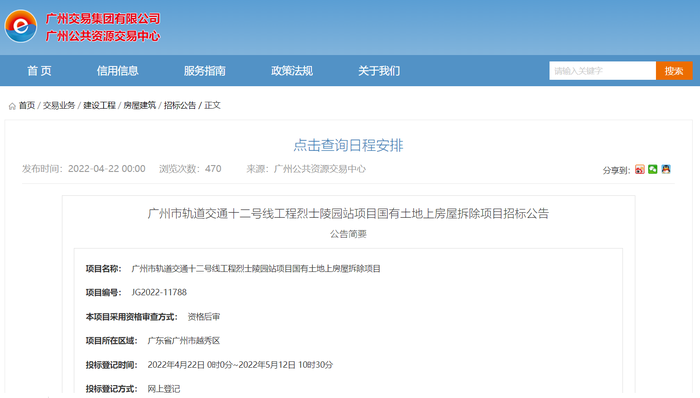
Task: Go to 服务指南 in nav bar
Action: click(204, 70)
